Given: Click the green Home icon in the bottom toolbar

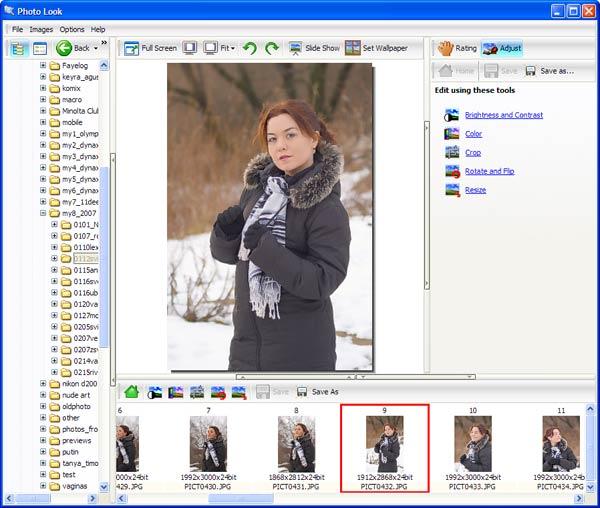Looking at the screenshot, I should (x=131, y=392).
